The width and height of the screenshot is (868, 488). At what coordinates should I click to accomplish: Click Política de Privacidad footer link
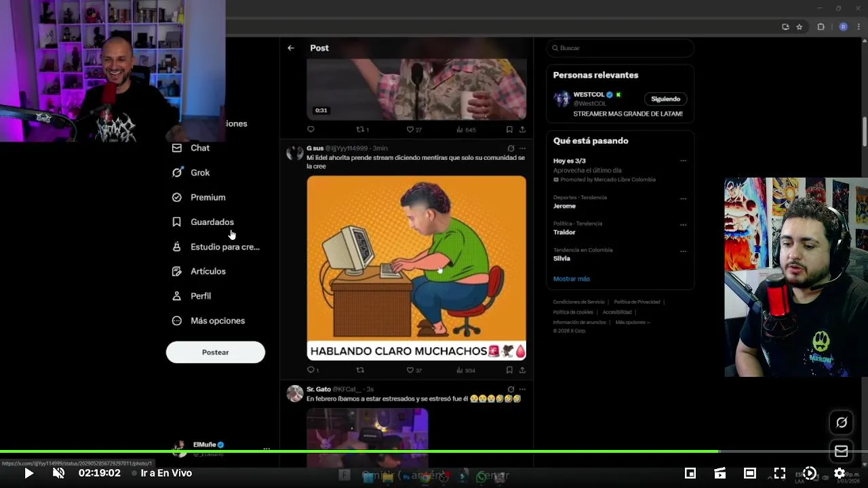coord(637,302)
